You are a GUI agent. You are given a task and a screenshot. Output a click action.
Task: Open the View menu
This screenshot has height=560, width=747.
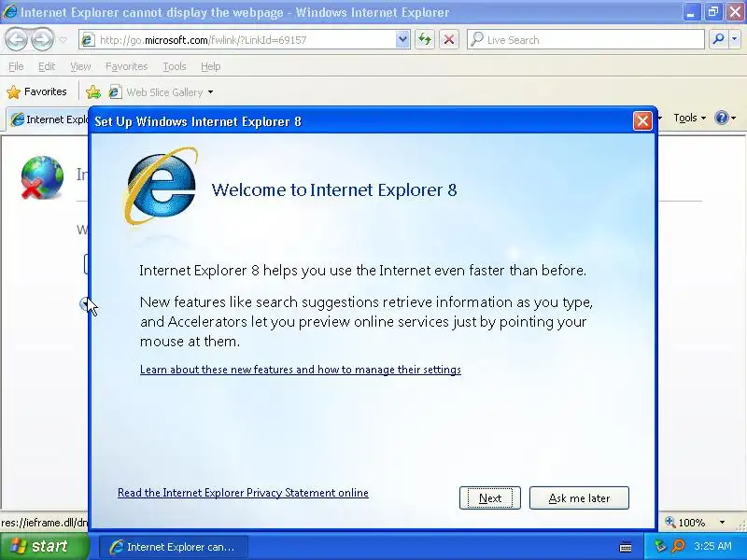pyautogui.click(x=80, y=66)
